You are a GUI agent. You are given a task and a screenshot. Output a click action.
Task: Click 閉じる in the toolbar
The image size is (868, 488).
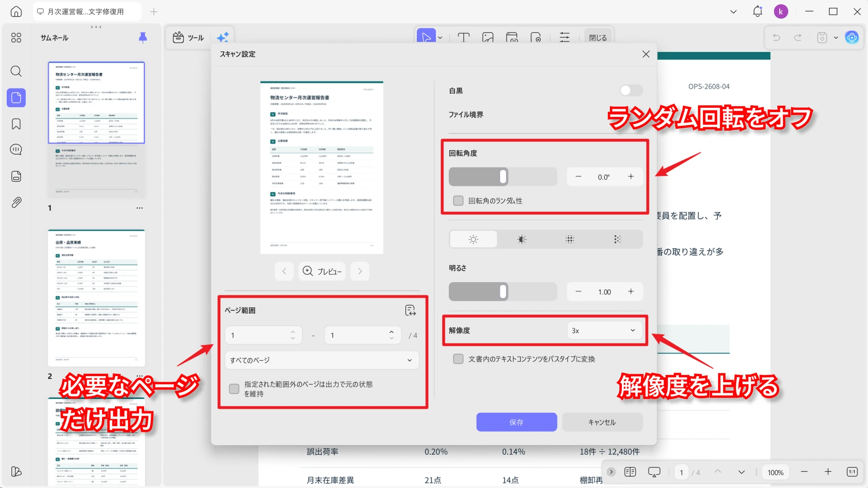[x=598, y=38]
